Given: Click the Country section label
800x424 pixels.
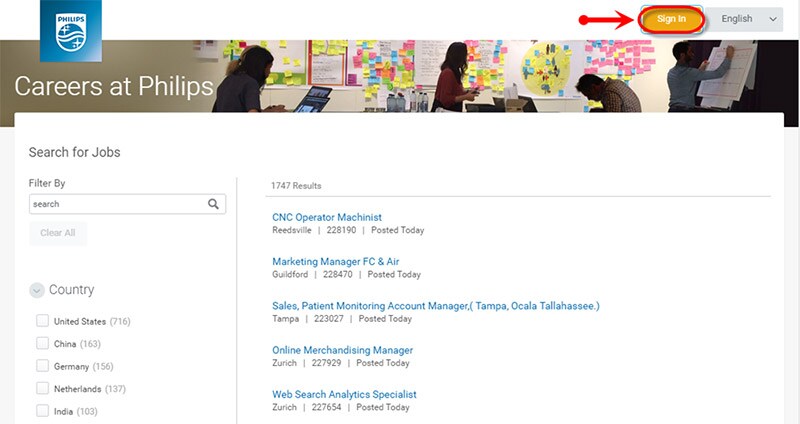Looking at the screenshot, I should point(71,290).
